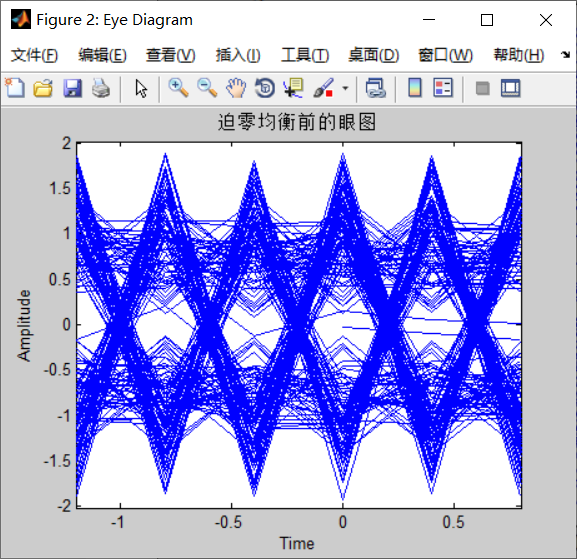Open the 插入(I) menu

point(238,56)
